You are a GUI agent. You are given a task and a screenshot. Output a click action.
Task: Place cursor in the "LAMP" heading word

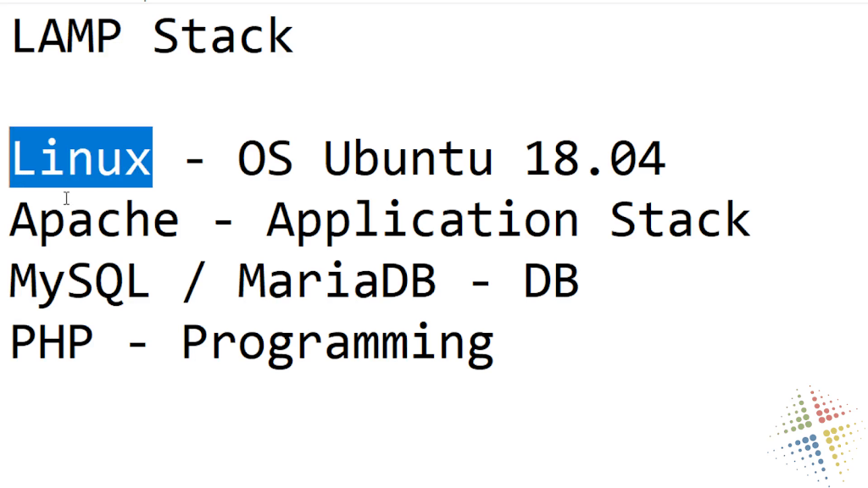pyautogui.click(x=66, y=36)
